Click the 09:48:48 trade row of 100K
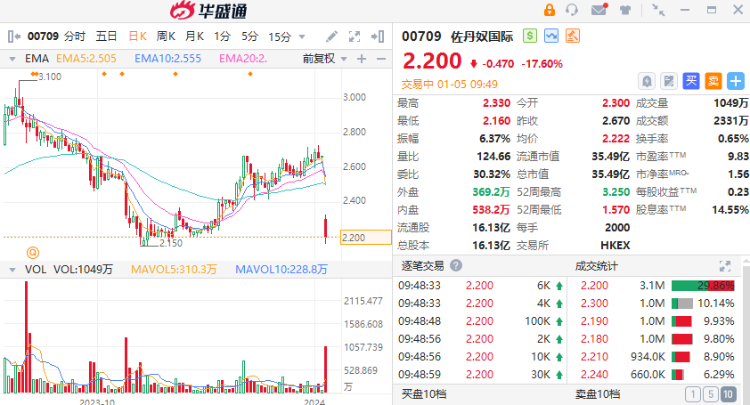 click(480, 321)
